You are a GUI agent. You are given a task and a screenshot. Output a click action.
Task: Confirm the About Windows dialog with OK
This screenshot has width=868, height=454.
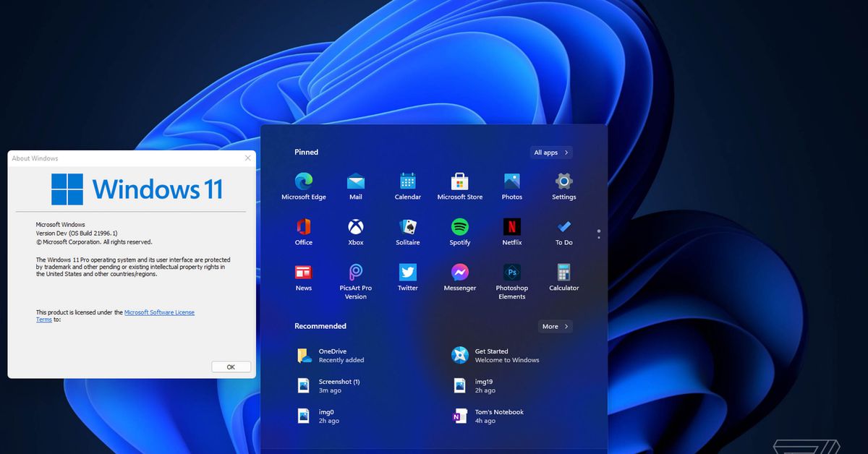[231, 367]
